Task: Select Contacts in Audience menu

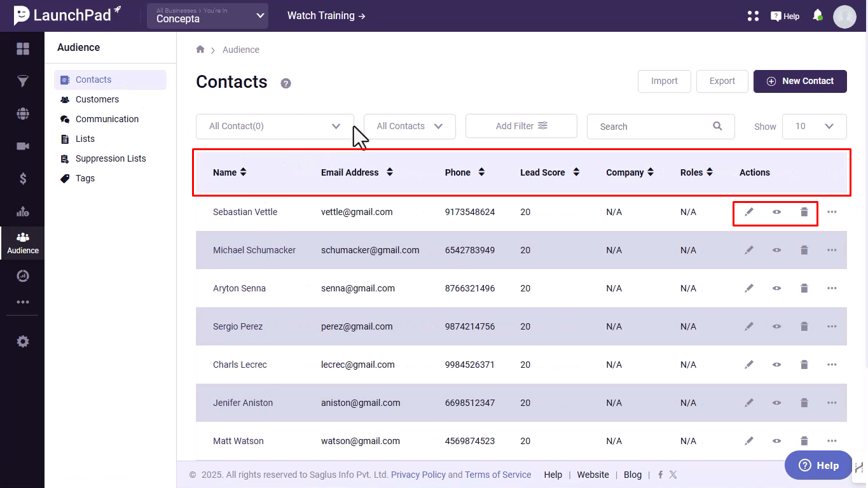Action: coord(110,80)
